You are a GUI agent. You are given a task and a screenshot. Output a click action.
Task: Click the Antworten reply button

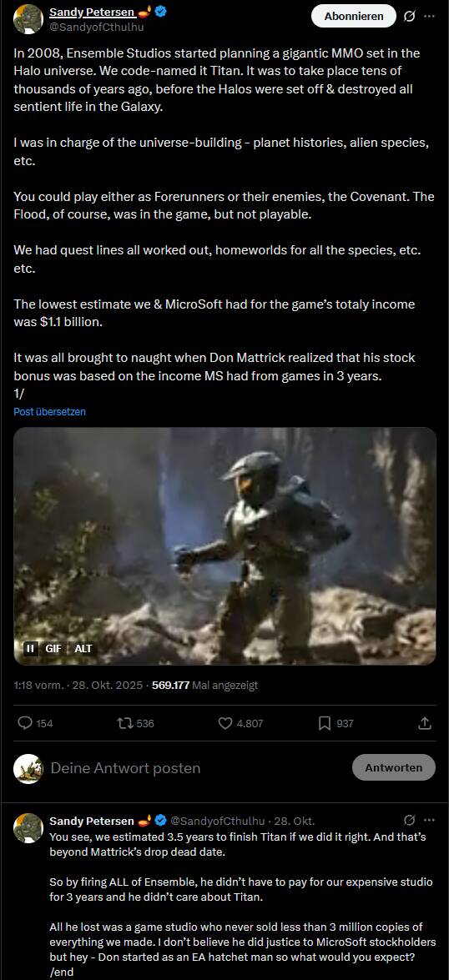(x=393, y=767)
